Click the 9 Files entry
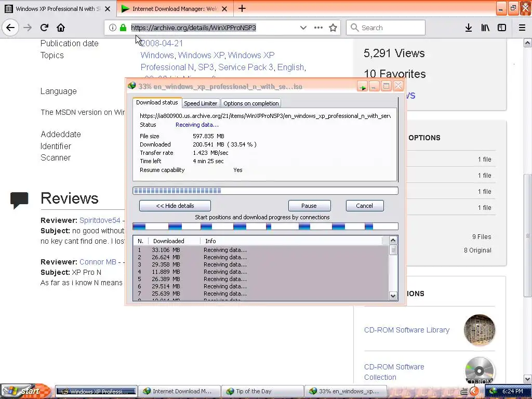The image size is (532, 399). [482, 236]
